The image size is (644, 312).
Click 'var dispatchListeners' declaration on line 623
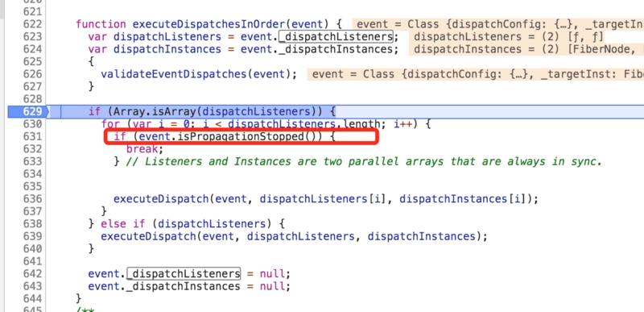pyautogui.click(x=155, y=36)
